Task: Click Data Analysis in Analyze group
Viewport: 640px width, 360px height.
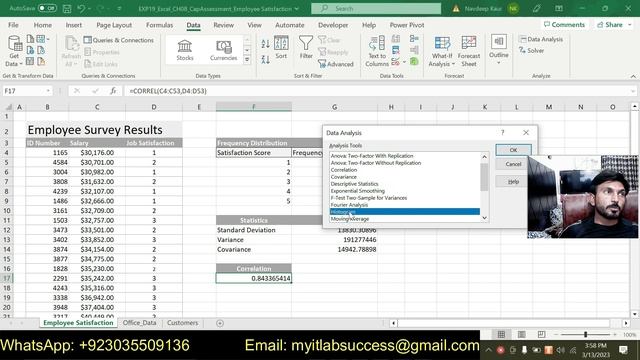Action: 541,39
